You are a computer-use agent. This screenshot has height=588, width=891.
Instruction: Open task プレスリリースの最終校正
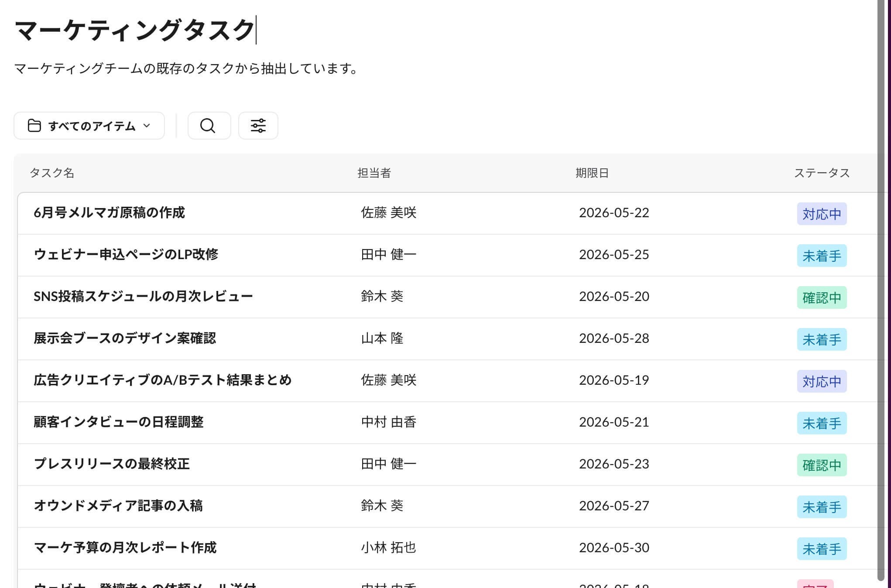coord(112,464)
